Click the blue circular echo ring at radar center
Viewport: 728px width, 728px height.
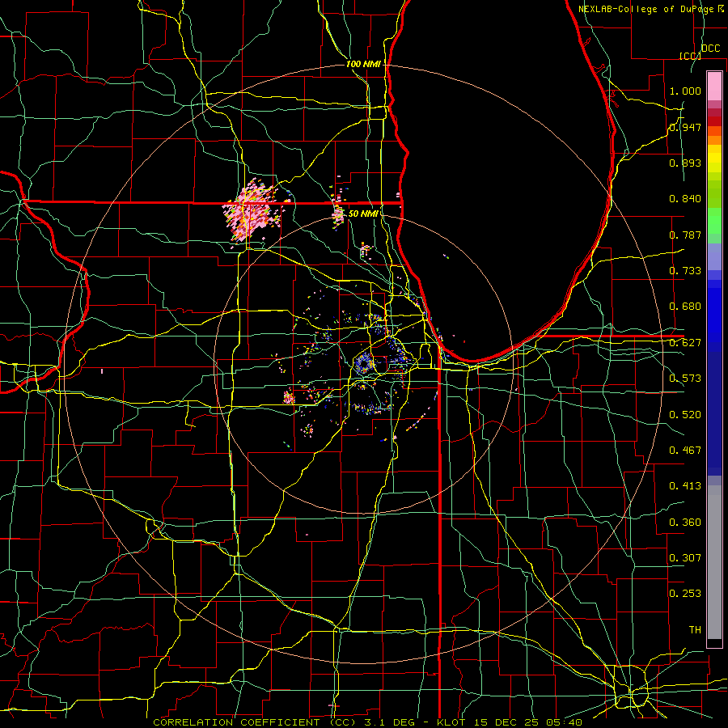click(x=364, y=364)
